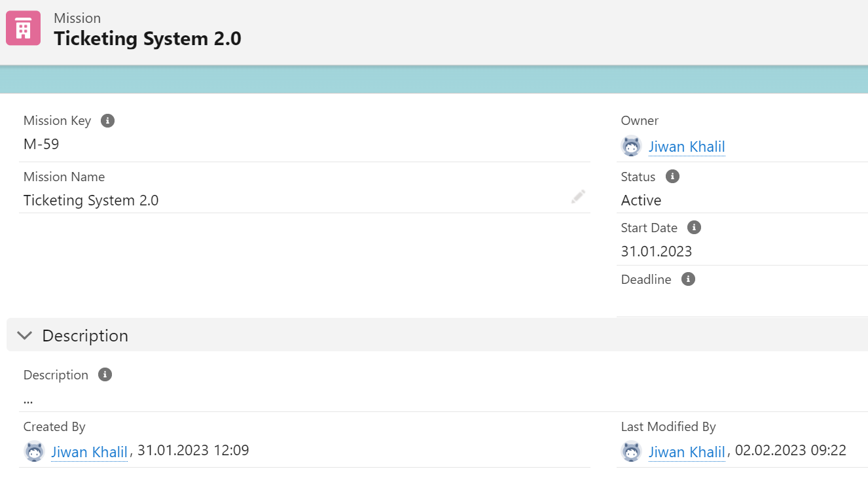The width and height of the screenshot is (868, 484).
Task: Click Last Modified By avatar icon
Action: [631, 451]
